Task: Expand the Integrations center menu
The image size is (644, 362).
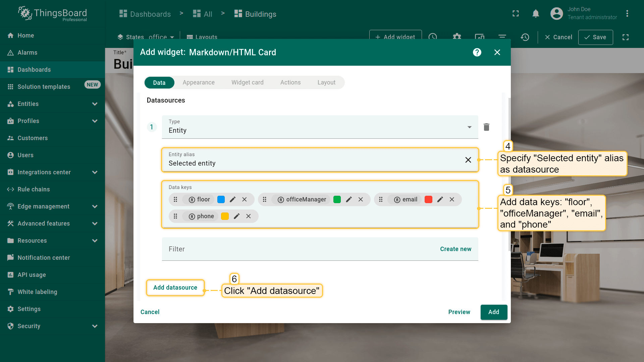Action: point(95,172)
